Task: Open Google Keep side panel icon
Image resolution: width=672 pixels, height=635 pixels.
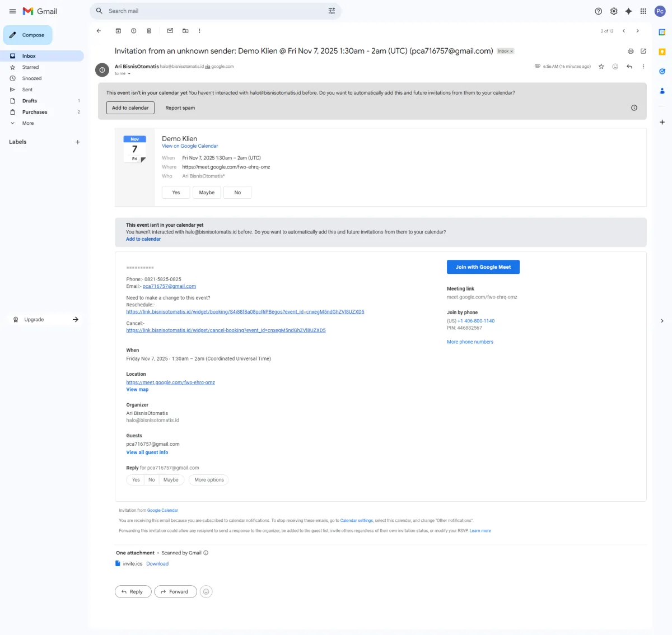Action: click(x=662, y=52)
